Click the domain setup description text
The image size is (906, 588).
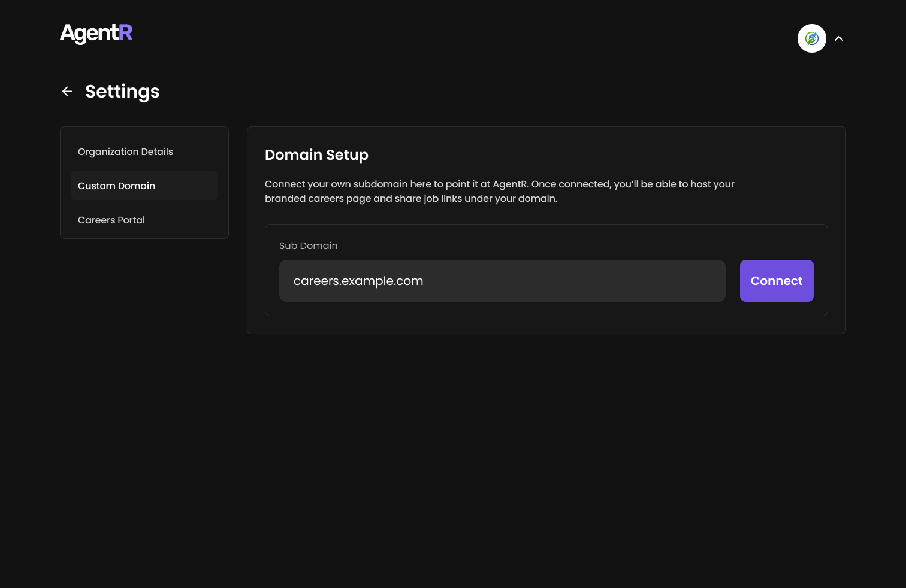click(499, 191)
